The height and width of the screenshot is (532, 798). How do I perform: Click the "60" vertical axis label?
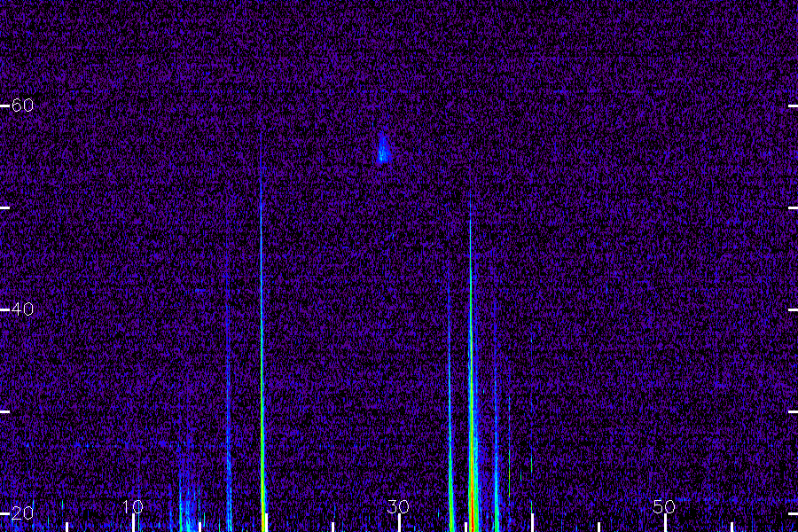point(22,106)
